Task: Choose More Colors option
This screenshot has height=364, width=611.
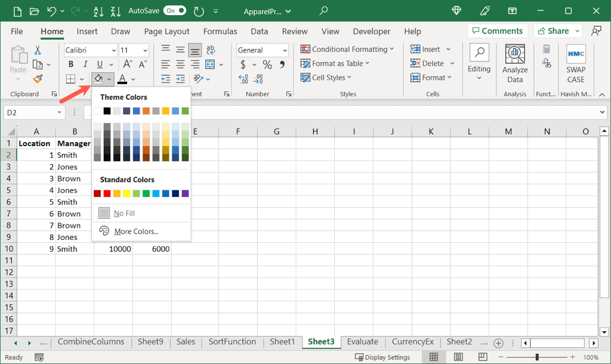Action: click(x=136, y=232)
